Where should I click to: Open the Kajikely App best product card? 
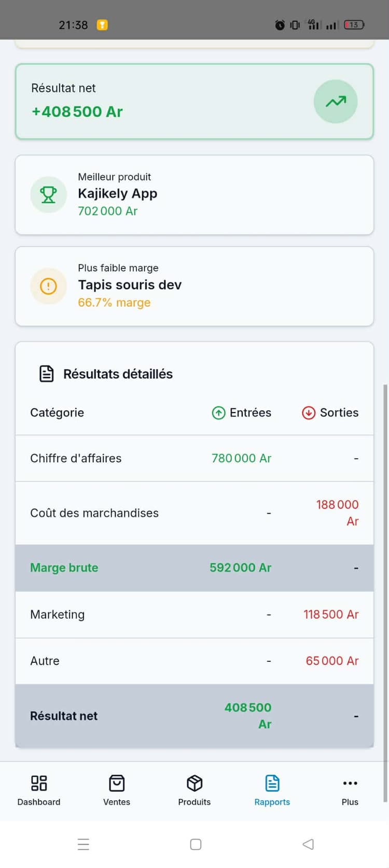click(195, 195)
